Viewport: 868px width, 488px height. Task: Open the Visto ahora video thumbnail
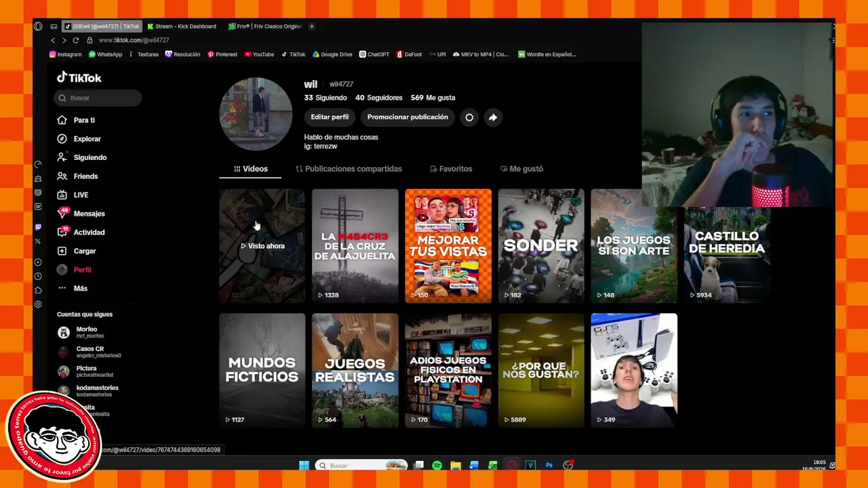(262, 245)
